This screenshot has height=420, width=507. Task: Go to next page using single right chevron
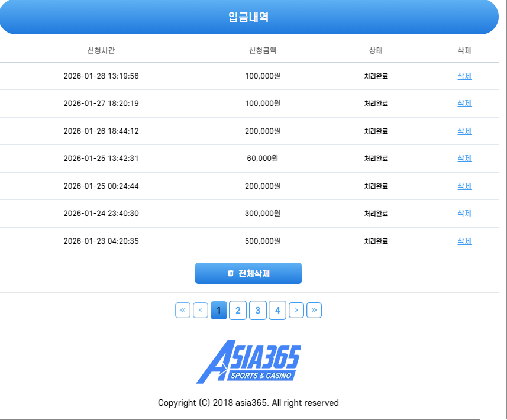296,310
